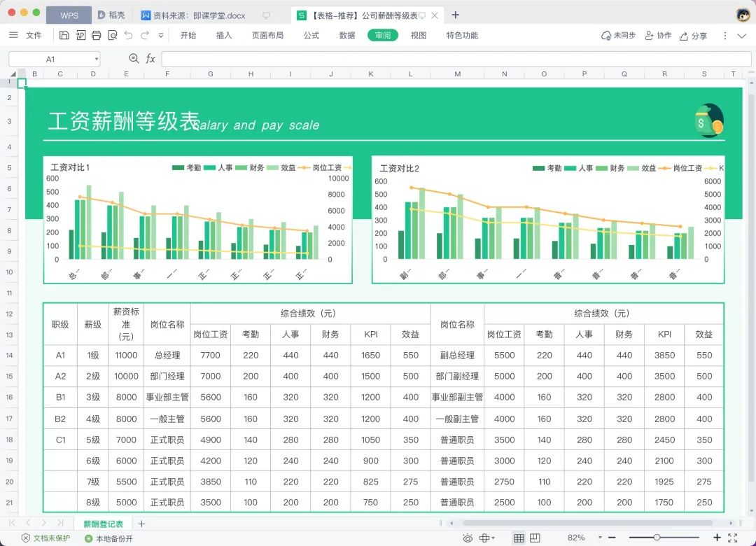The width and height of the screenshot is (756, 546).
Task: Click the Print icon
Action: [97, 35]
